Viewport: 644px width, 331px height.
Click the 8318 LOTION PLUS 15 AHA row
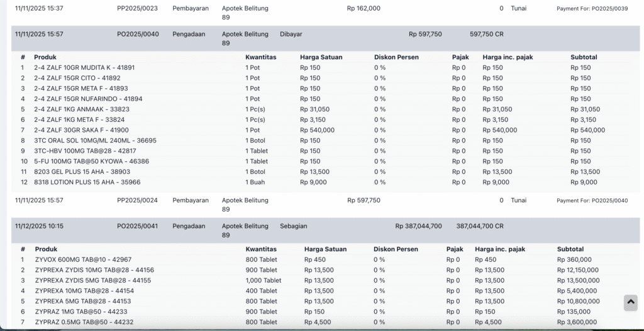pyautogui.click(x=87, y=182)
